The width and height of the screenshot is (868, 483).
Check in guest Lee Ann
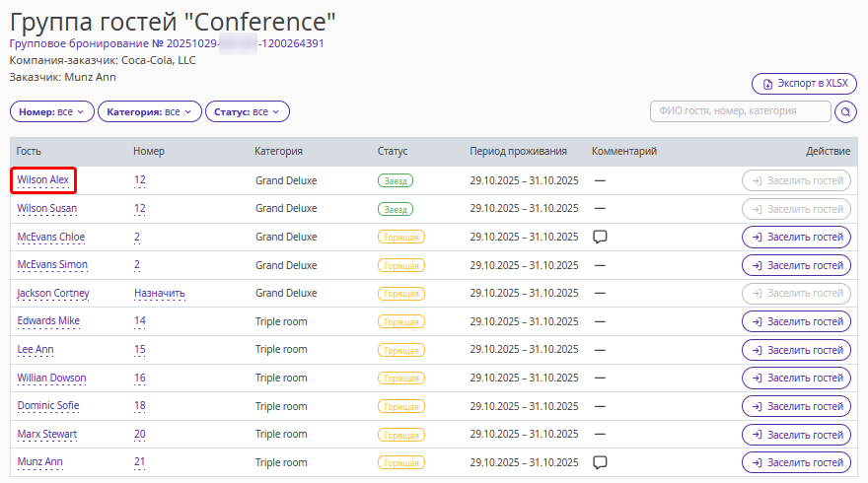click(796, 350)
